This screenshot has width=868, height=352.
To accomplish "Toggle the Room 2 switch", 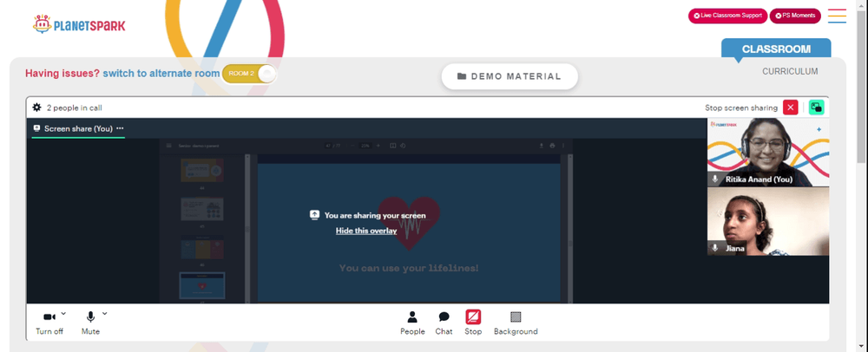I will (249, 74).
